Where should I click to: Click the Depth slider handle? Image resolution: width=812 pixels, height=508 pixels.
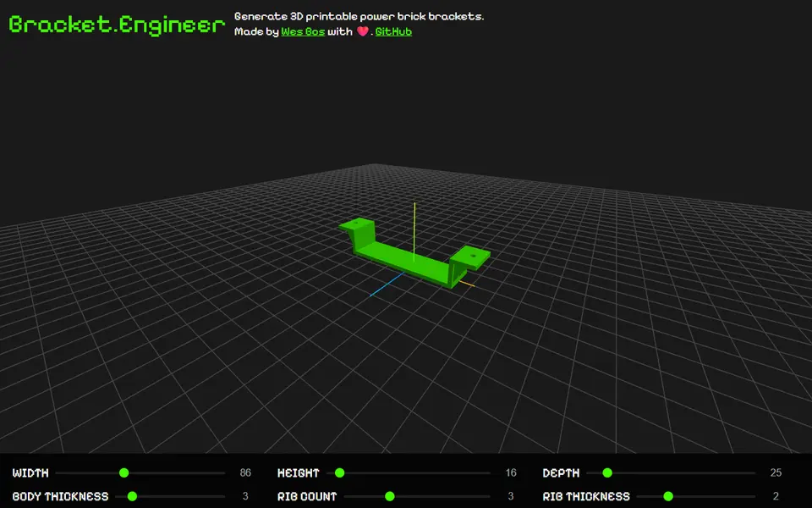tap(607, 472)
